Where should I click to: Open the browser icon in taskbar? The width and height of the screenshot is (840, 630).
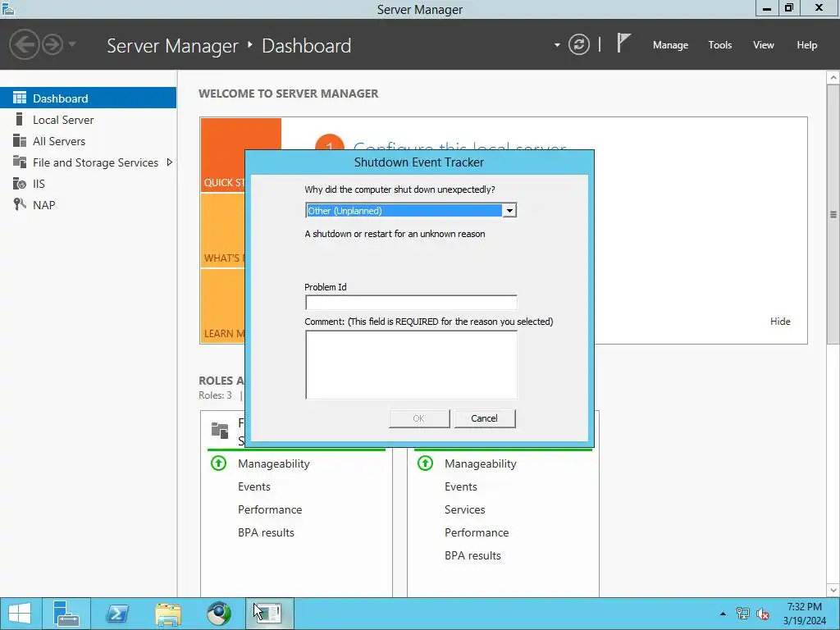pyautogui.click(x=219, y=614)
